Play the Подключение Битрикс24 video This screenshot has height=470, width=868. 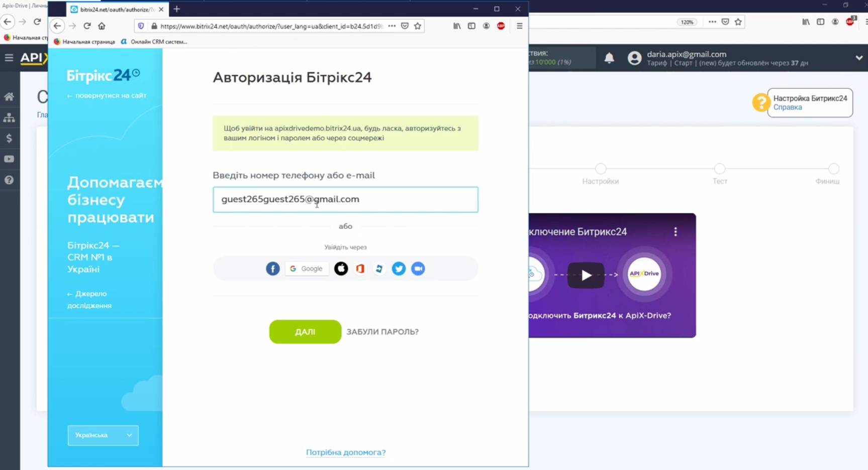point(586,275)
